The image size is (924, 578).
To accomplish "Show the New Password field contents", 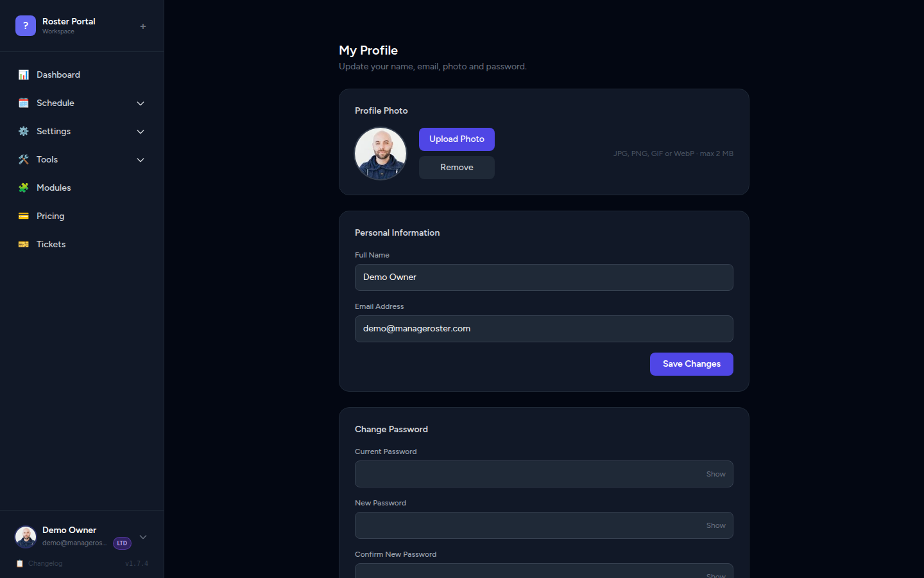I will pos(715,525).
